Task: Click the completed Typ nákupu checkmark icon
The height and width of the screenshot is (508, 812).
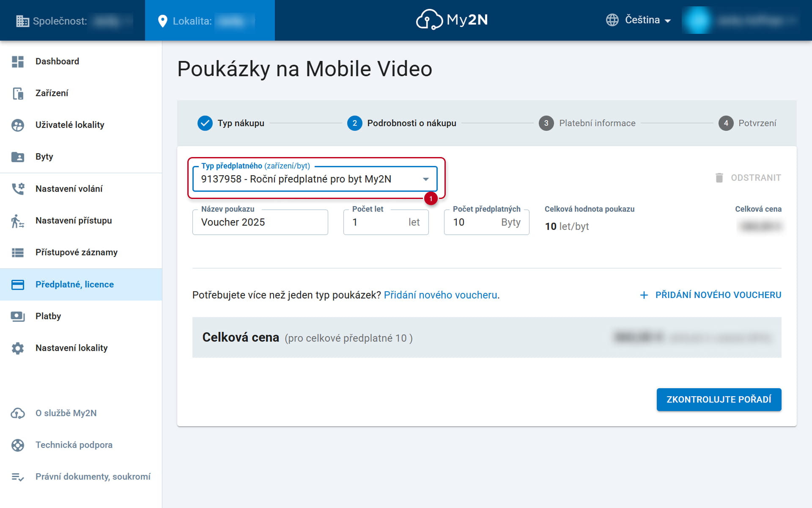Action: (205, 123)
